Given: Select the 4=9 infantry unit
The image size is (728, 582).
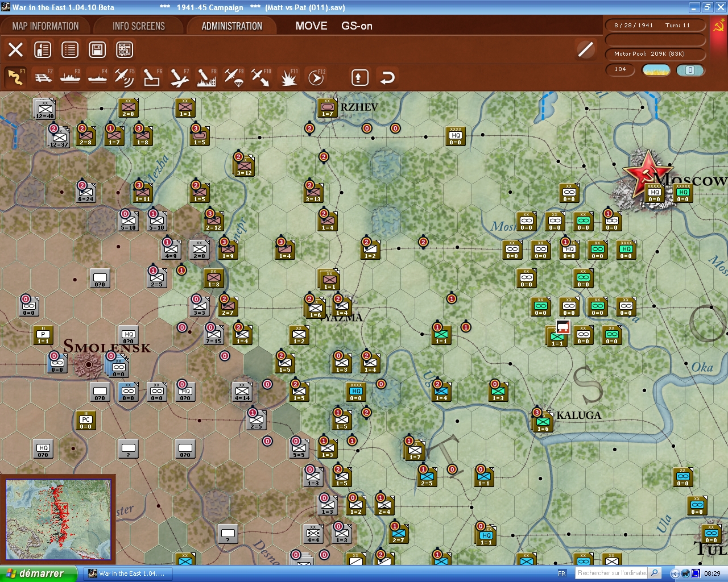Looking at the screenshot, I should click(x=171, y=249).
